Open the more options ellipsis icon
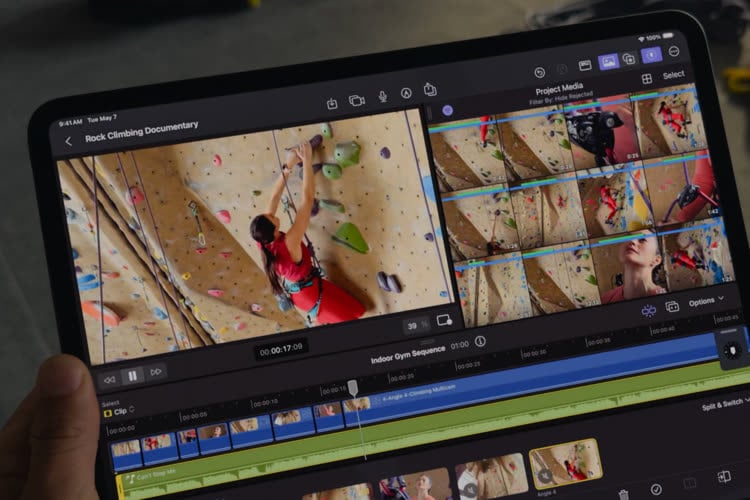 [674, 51]
